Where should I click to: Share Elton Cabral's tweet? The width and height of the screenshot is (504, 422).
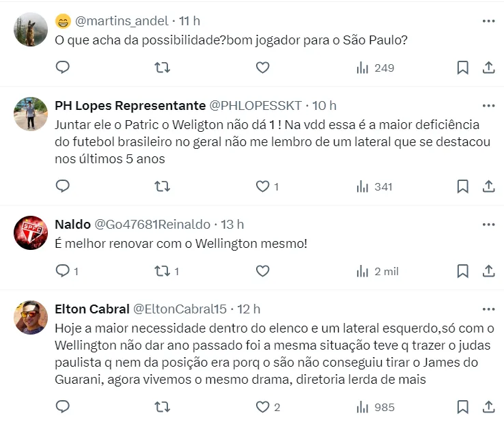coord(489,407)
